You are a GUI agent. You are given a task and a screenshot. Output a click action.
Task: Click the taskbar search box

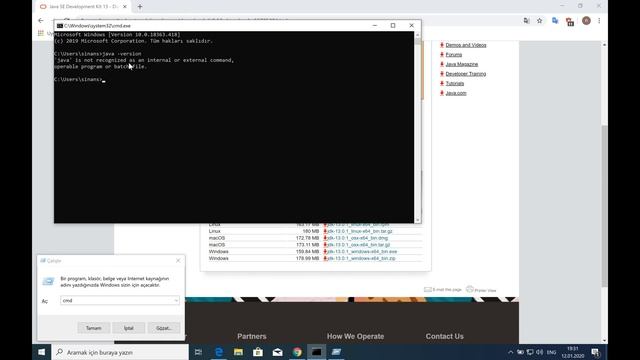(120, 352)
